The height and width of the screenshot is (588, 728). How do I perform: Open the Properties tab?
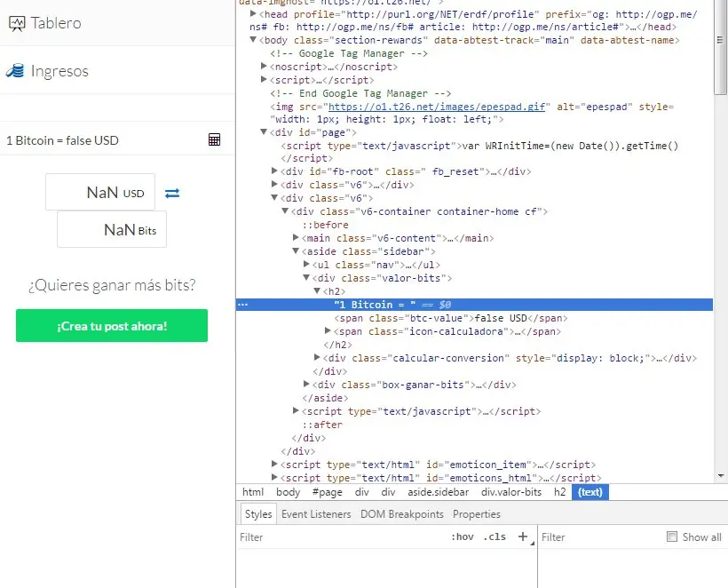click(477, 514)
